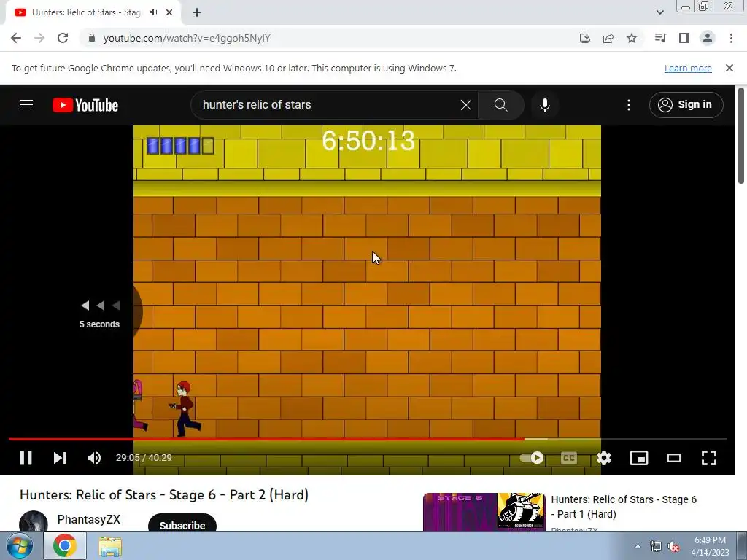Open the taskbar clock and date

pos(710,546)
